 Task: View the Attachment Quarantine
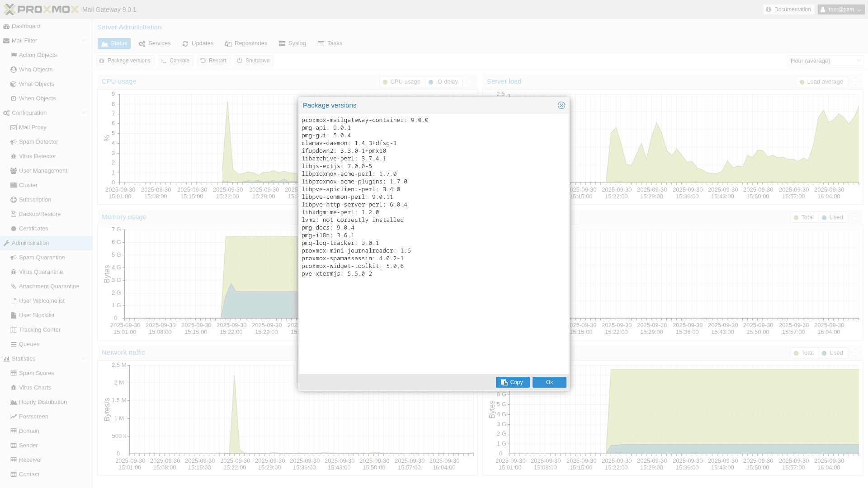[x=49, y=286]
